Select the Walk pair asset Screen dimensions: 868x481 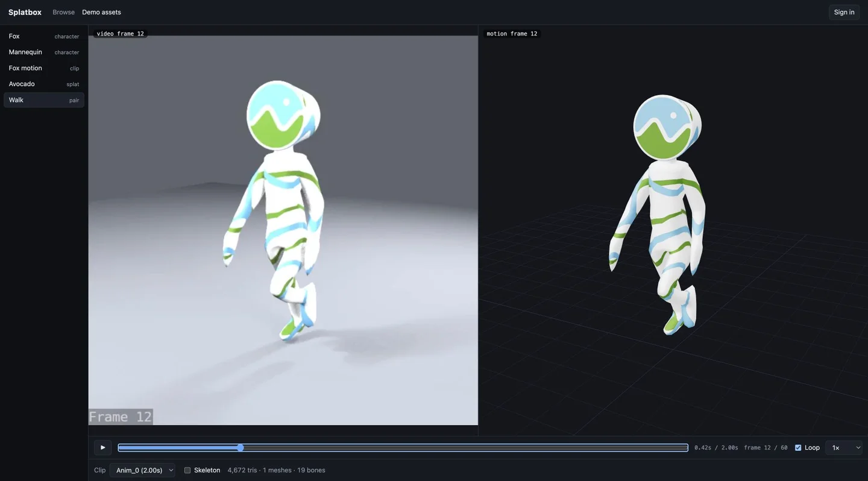44,100
